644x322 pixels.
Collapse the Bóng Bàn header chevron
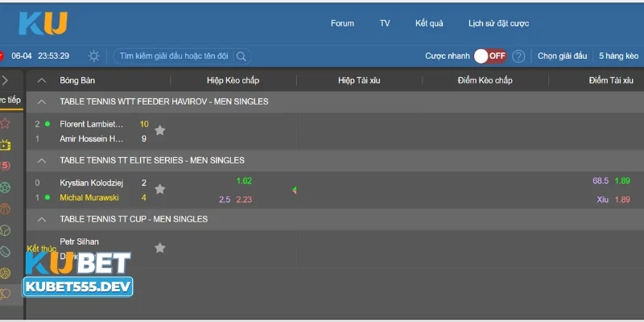(x=42, y=80)
